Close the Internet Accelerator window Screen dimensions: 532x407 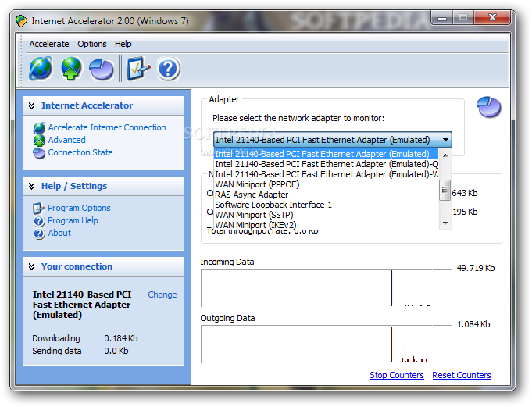[492, 18]
